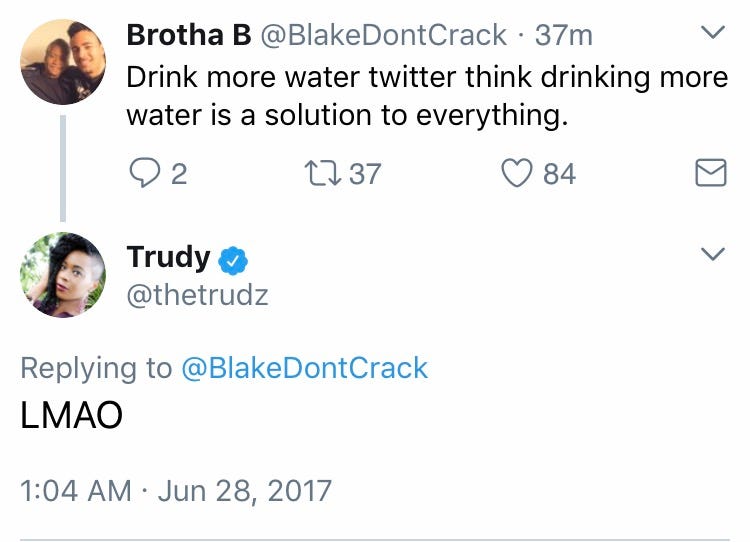Open Trudy's profile avatar
Screen dimensions: 750x542
63,274
